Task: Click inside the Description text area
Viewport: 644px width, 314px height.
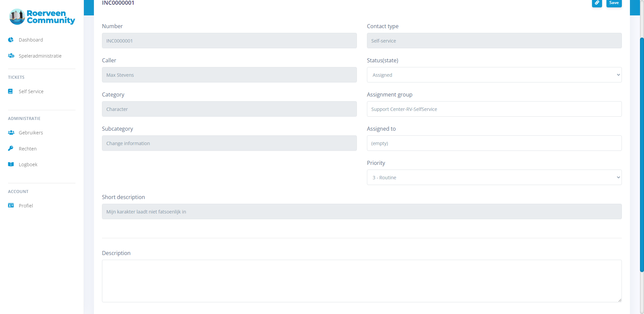Action: click(361, 281)
